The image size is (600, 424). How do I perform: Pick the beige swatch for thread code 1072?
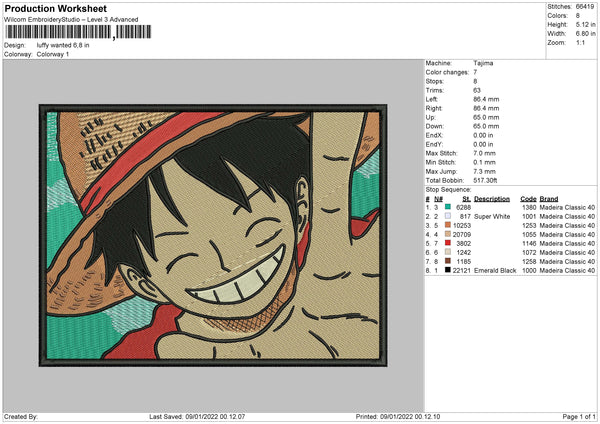tap(448, 252)
